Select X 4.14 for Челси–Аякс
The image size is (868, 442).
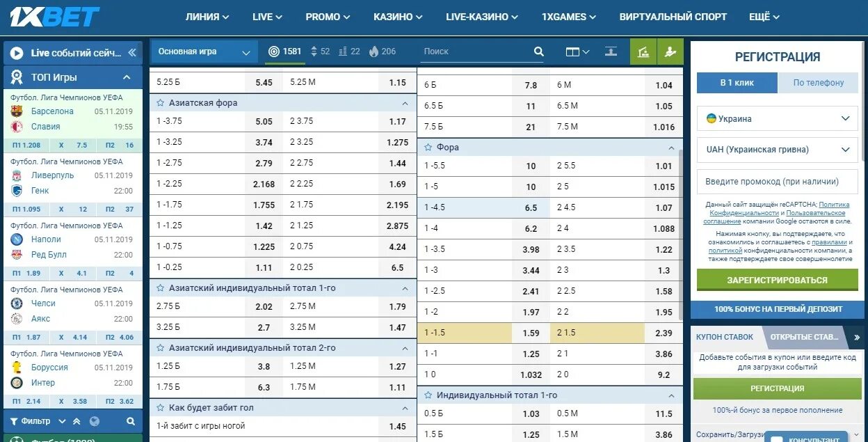pyautogui.click(x=73, y=338)
